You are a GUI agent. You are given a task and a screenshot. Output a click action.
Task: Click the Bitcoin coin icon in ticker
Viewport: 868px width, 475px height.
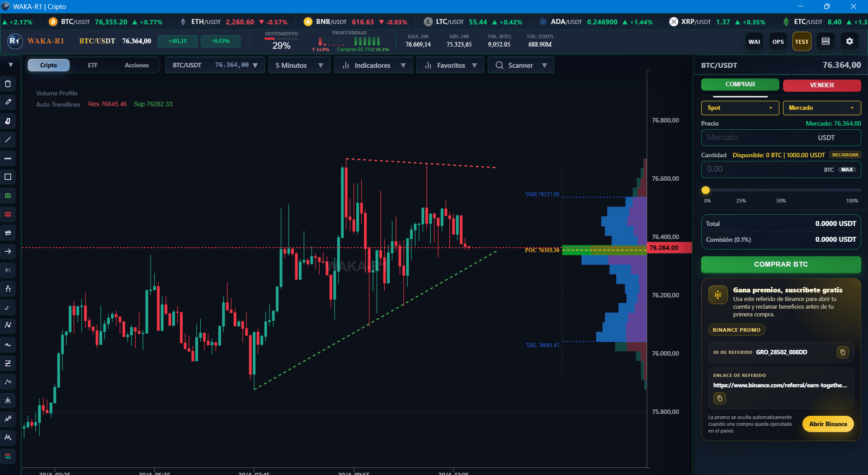(x=53, y=22)
